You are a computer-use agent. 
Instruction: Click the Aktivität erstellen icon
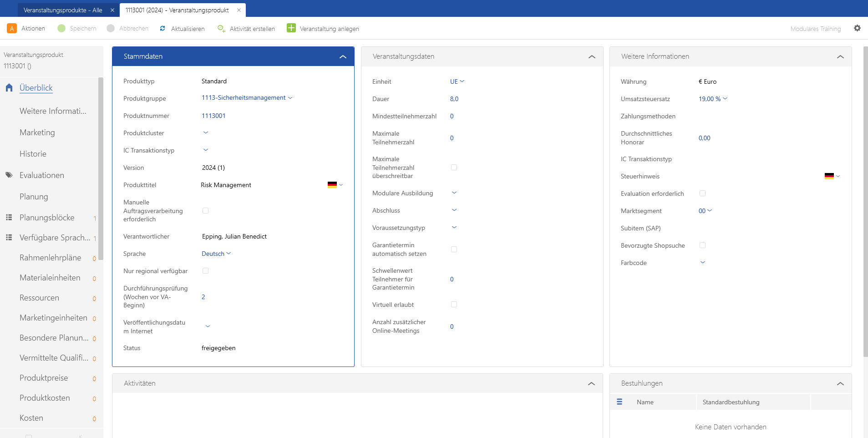tap(221, 28)
